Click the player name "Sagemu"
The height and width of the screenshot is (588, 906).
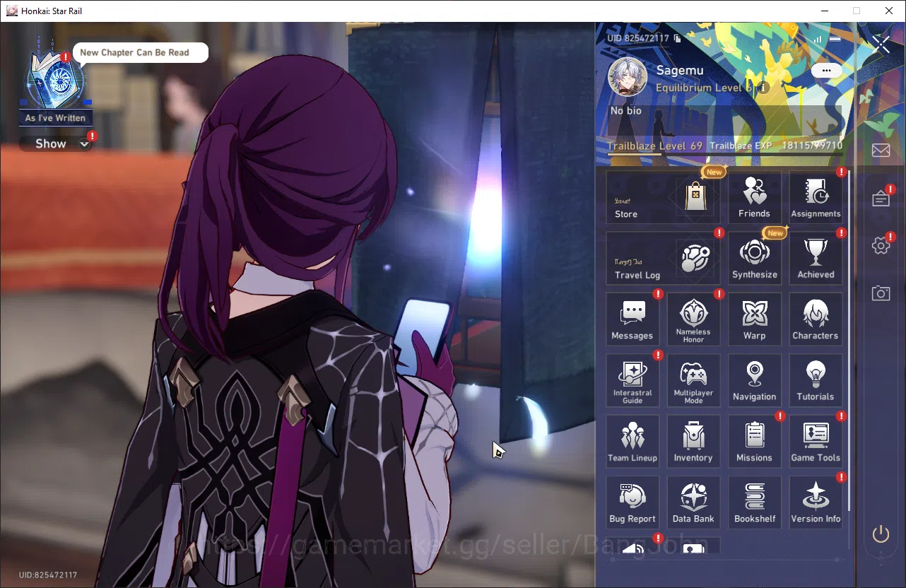click(679, 71)
